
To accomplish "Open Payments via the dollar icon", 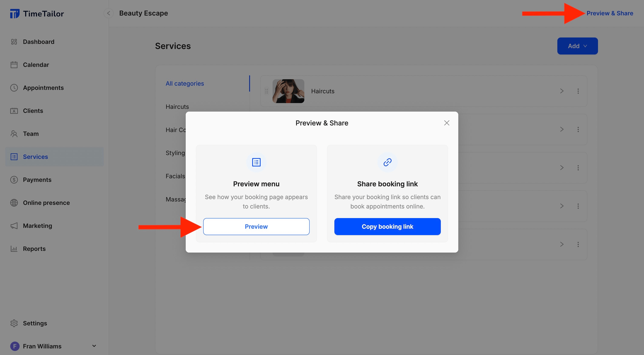I will coord(14,180).
